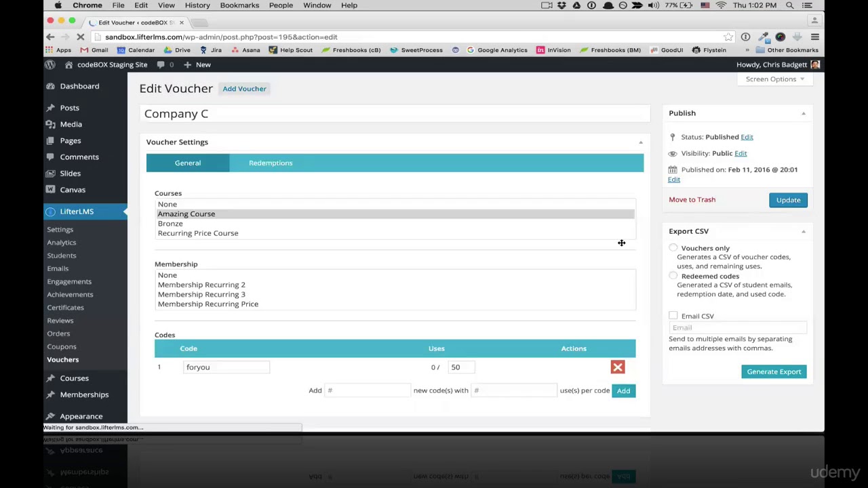Click the Add codes button

[623, 390]
